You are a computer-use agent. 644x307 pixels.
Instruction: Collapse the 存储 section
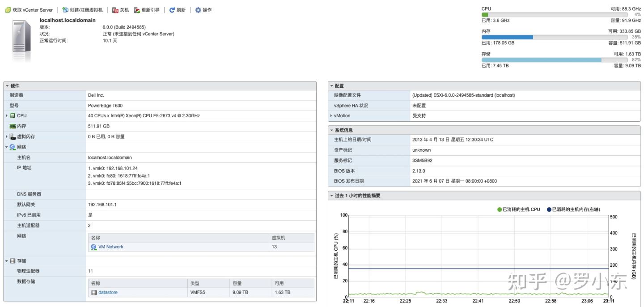[x=7, y=260]
